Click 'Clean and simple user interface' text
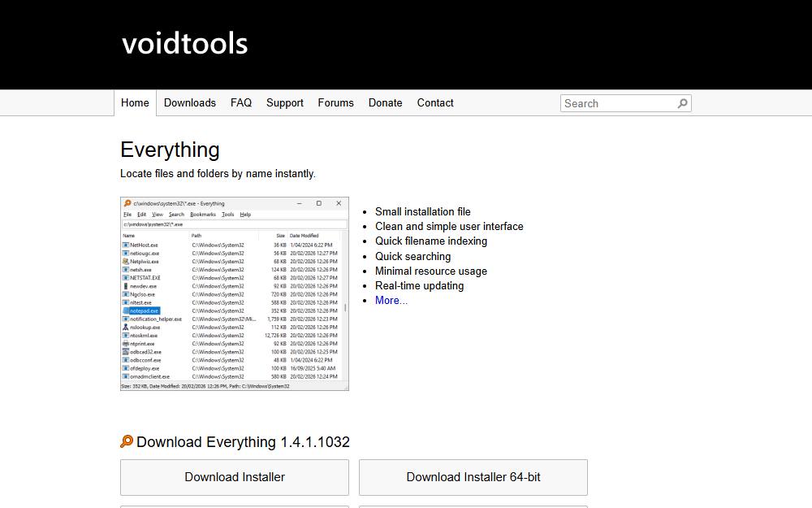Screen dimensions: 812x508 449,226
